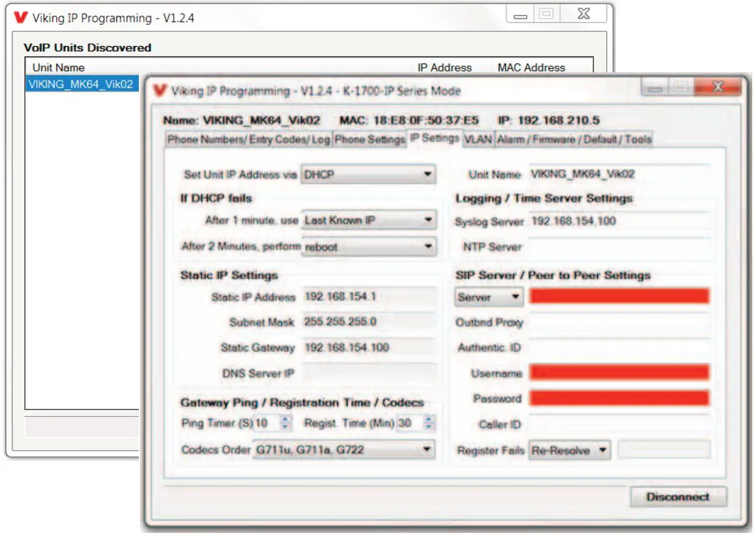Click the Viking logo in front window title
The width and height of the screenshot is (756, 536).
click(160, 91)
